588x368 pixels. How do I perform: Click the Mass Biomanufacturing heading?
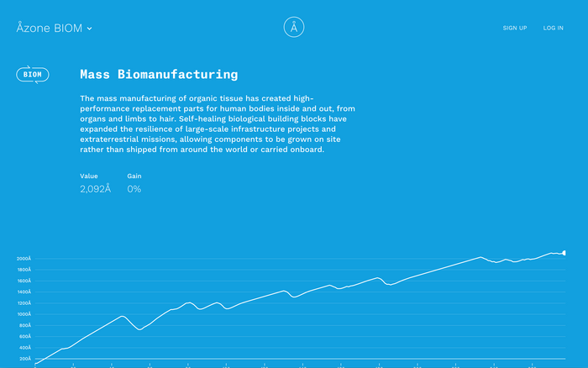(159, 74)
